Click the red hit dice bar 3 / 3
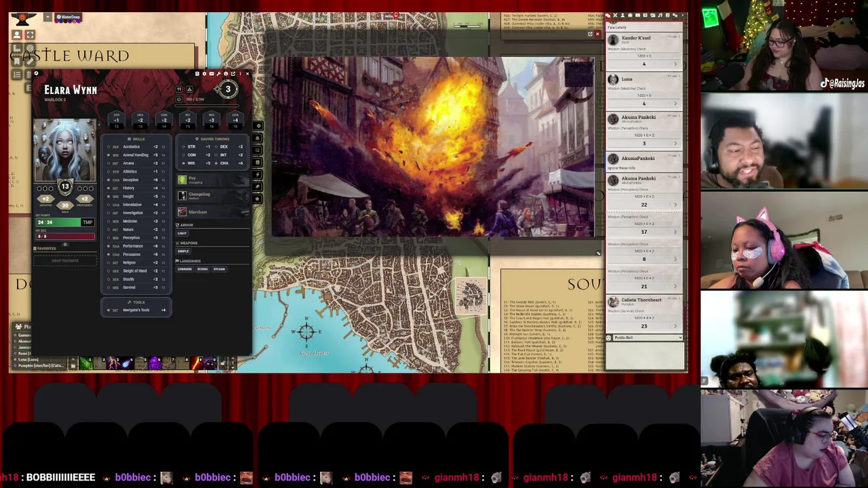Viewport: 868px width, 488px height. pos(65,237)
